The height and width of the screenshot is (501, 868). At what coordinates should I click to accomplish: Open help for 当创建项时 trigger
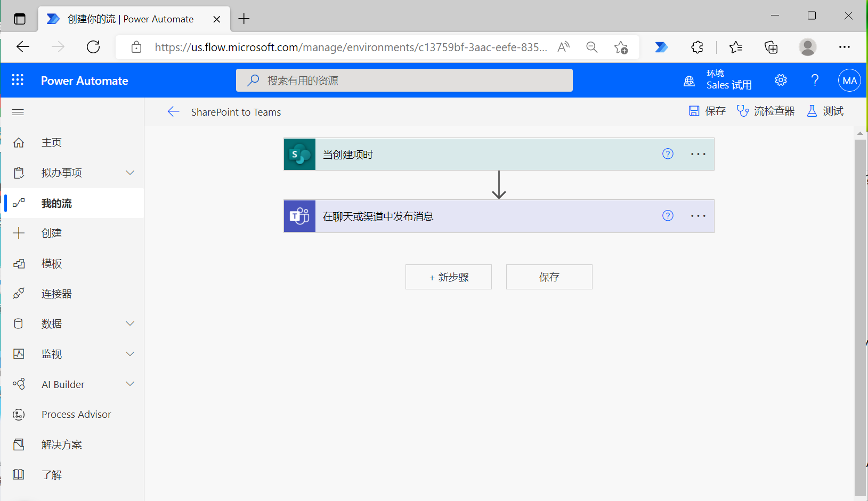tap(668, 153)
